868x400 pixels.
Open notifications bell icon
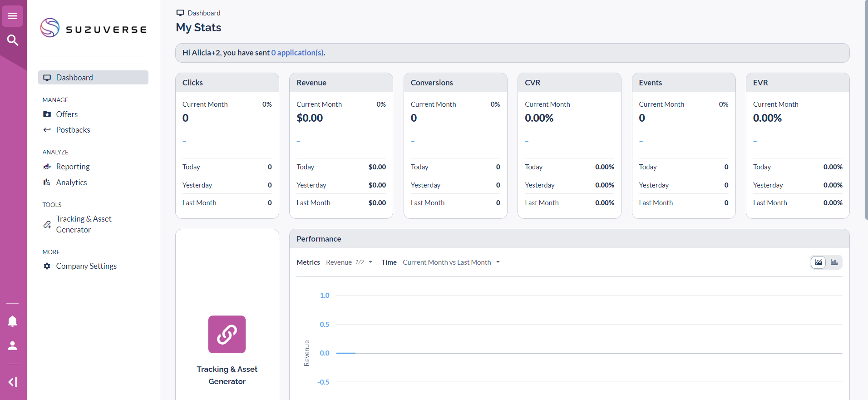click(x=13, y=321)
